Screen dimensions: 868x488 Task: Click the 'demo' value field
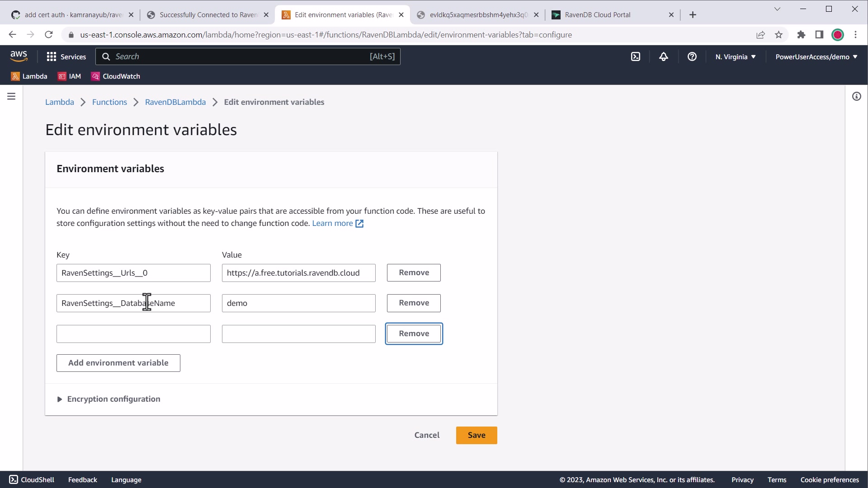click(298, 303)
